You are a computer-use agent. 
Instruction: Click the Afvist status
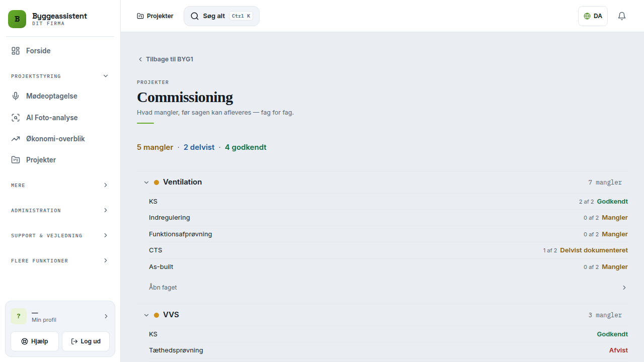point(618,350)
